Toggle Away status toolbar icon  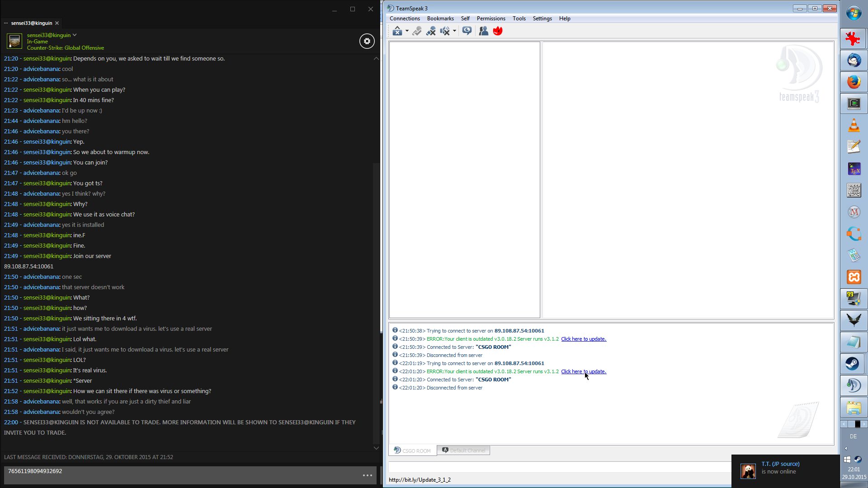397,31
